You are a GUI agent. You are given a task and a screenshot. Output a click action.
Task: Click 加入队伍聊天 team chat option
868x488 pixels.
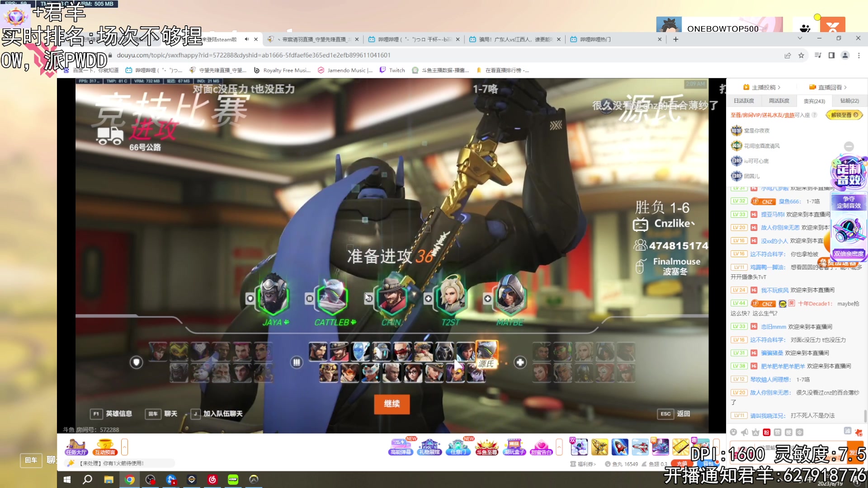coord(217,413)
